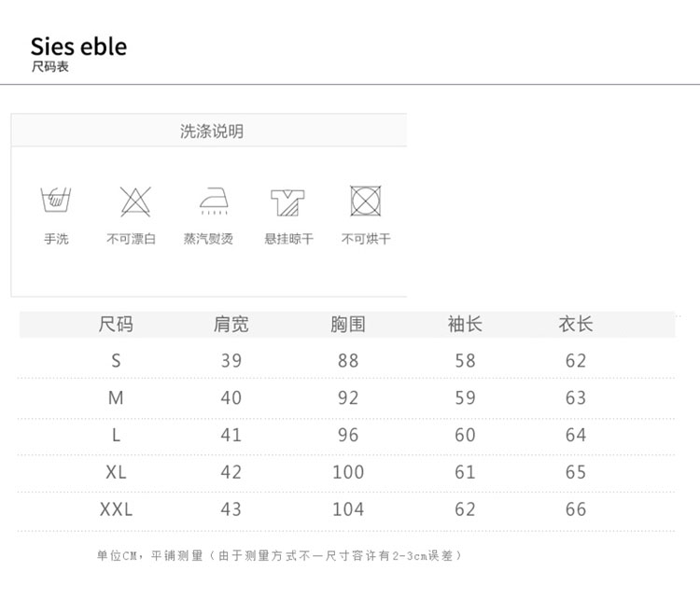
Task: Click the do-not-bleach crossed triangle icon
Action: (135, 201)
